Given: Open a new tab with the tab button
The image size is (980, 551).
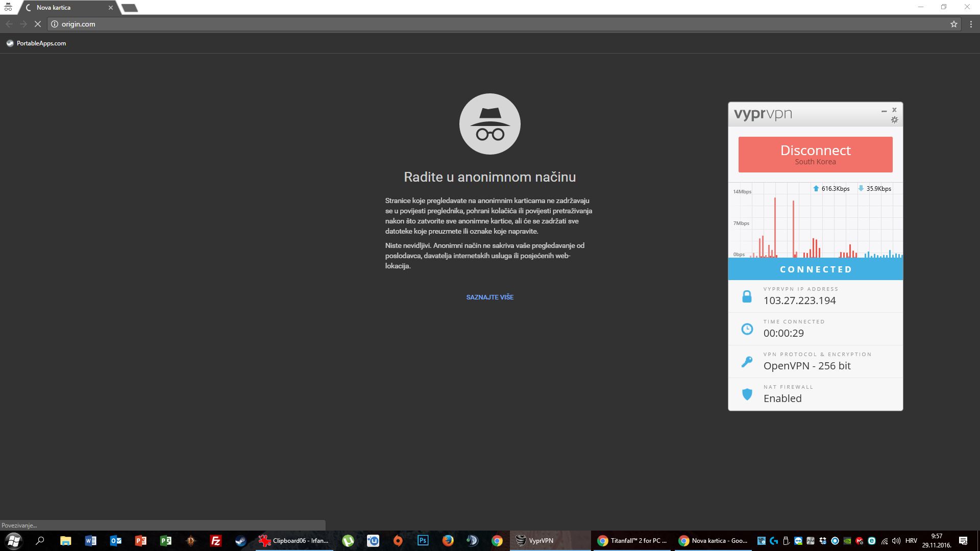Looking at the screenshot, I should click(x=130, y=8).
